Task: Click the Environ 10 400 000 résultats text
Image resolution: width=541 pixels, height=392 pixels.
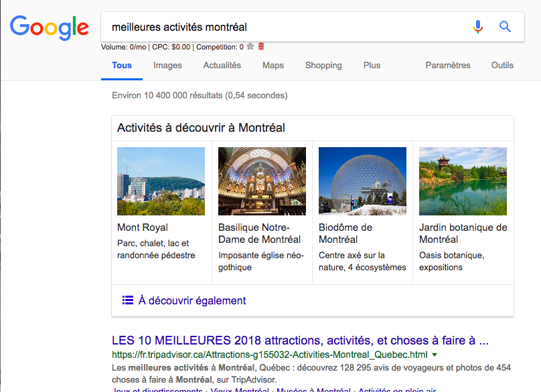Action: click(200, 96)
